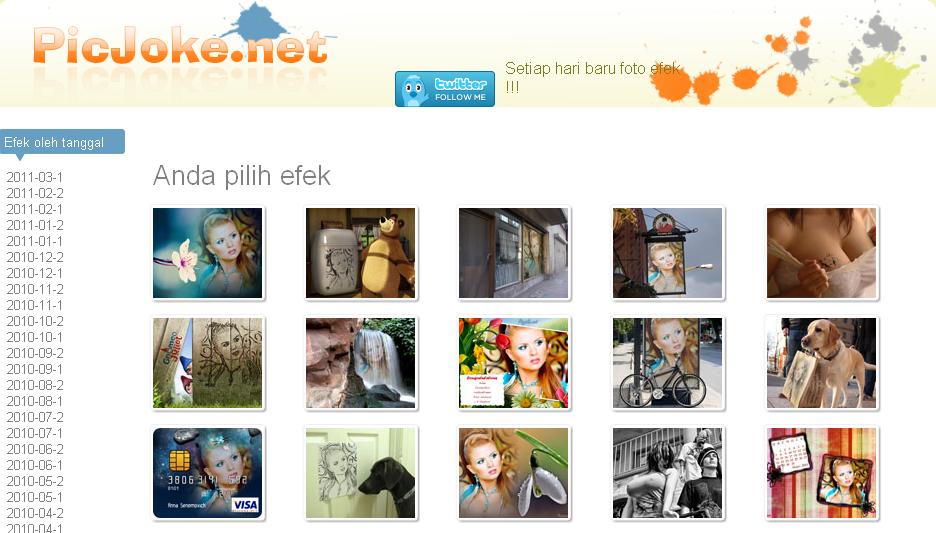936x533 pixels.
Task: Pick the snowdrop flower portrait effect
Action: [513, 473]
